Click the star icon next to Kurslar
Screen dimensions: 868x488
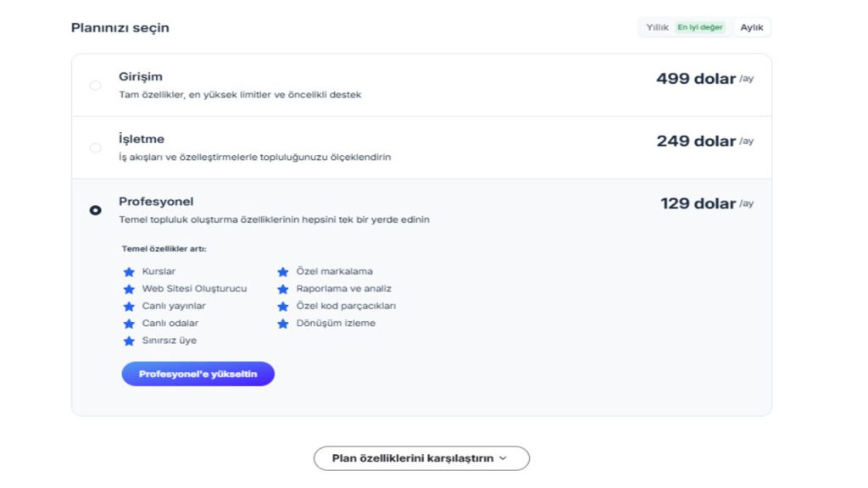click(129, 272)
